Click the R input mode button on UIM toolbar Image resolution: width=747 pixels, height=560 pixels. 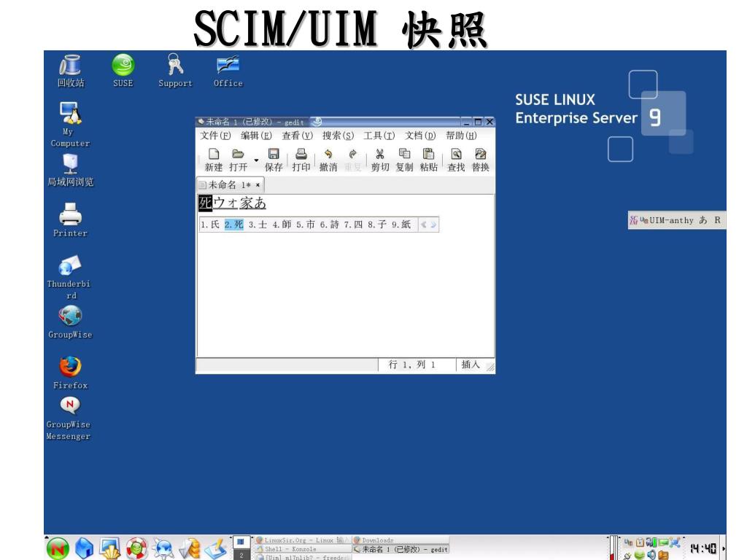click(x=717, y=220)
